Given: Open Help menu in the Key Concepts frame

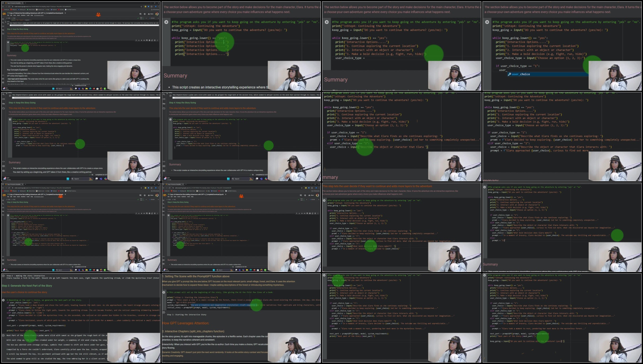Looking at the screenshot, I should (32, 15).
